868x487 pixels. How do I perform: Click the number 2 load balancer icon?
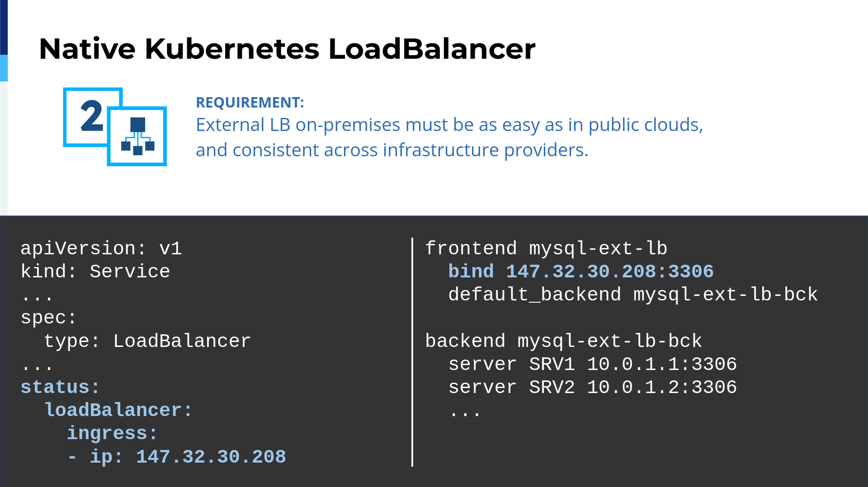tap(92, 116)
